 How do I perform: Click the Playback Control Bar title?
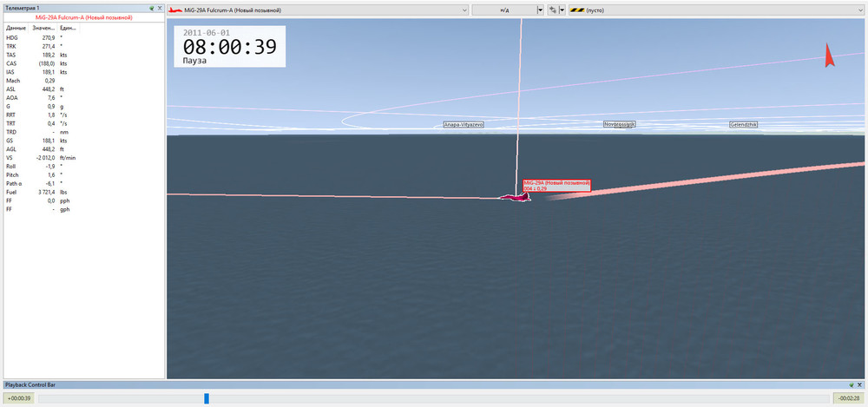[30, 384]
